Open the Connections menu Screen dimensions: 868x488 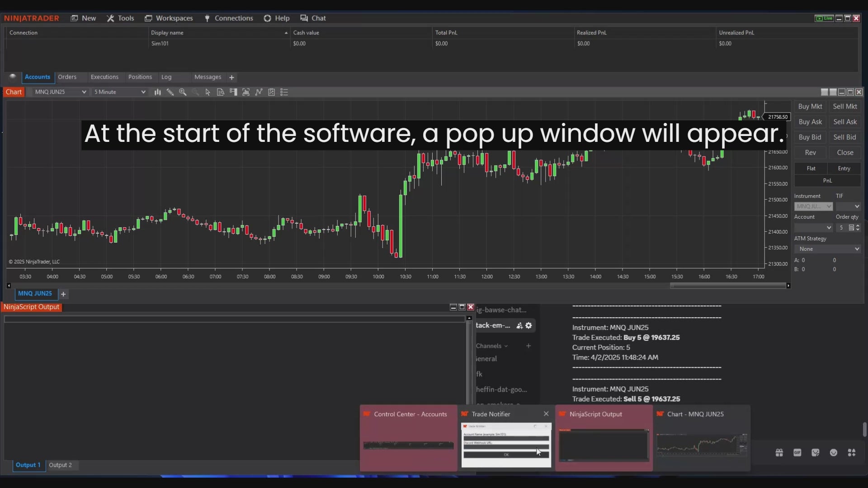(x=228, y=18)
